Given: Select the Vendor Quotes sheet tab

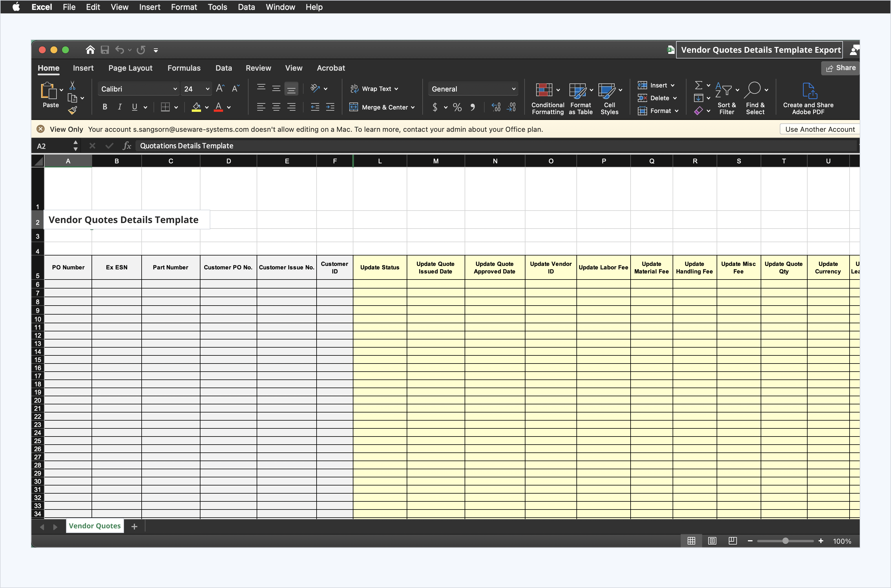Looking at the screenshot, I should 94,526.
